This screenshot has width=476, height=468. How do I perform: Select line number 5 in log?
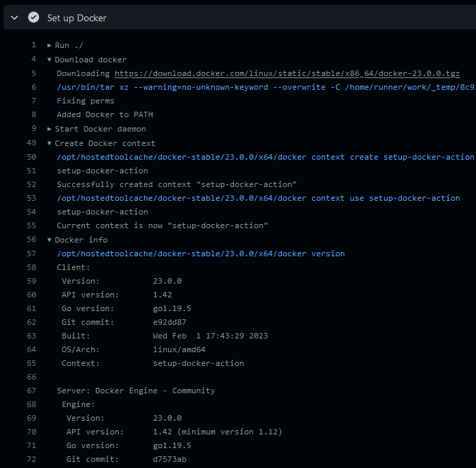coord(34,73)
